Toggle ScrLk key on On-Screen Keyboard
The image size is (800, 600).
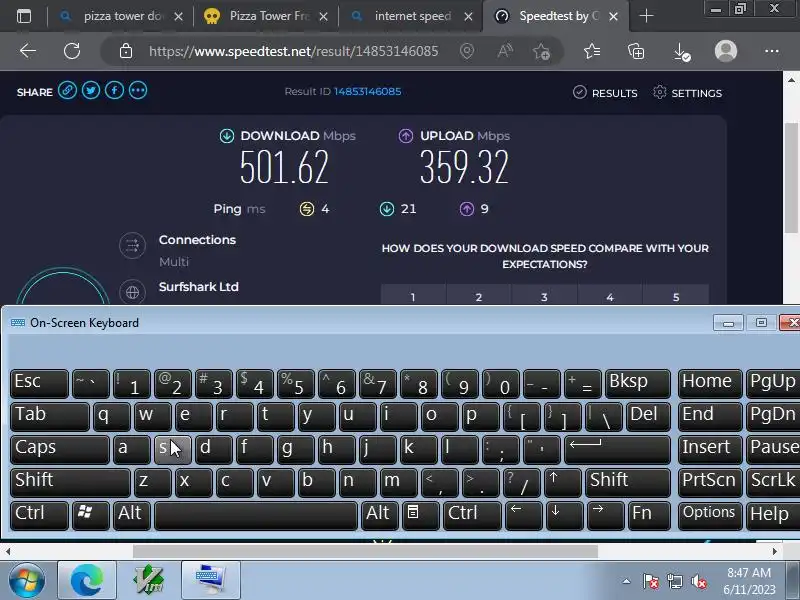click(x=773, y=482)
